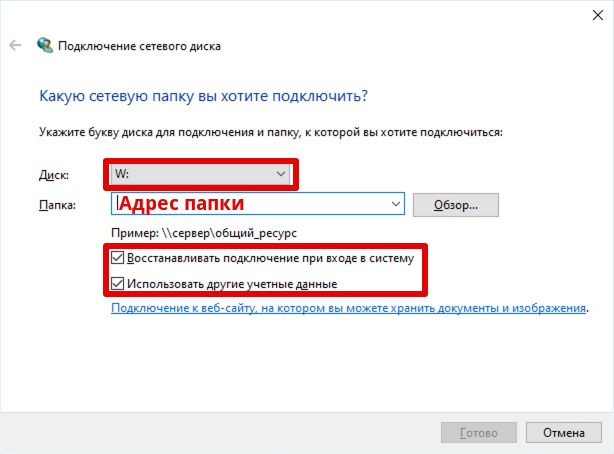Viewport: 614px width, 454px height.
Task: Click the Восстанавливать подключение при входе в систему label
Action: [x=268, y=258]
